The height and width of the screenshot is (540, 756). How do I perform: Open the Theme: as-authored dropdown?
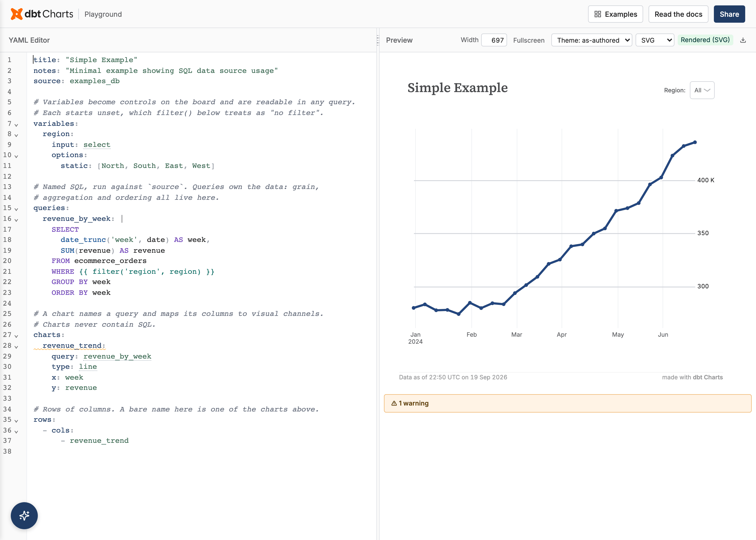pos(592,40)
